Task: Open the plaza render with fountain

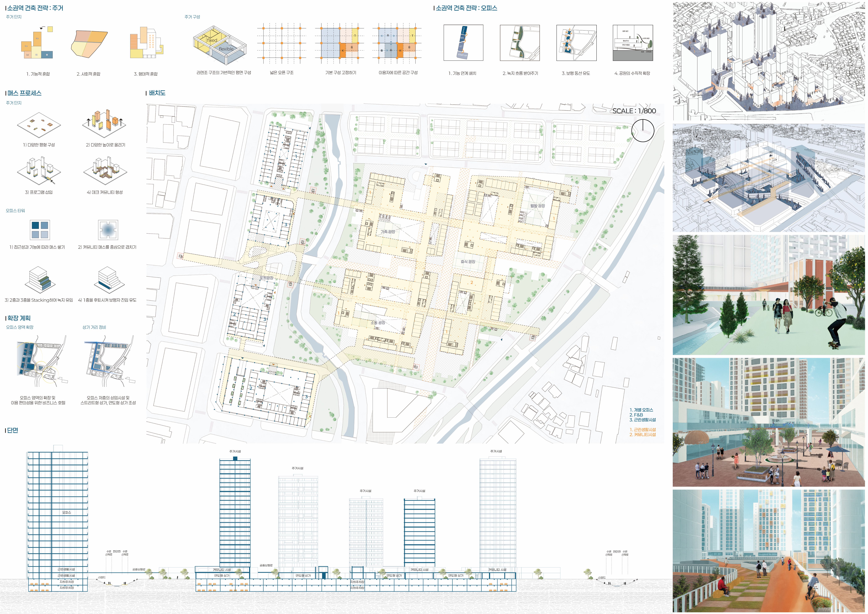Action: click(768, 422)
